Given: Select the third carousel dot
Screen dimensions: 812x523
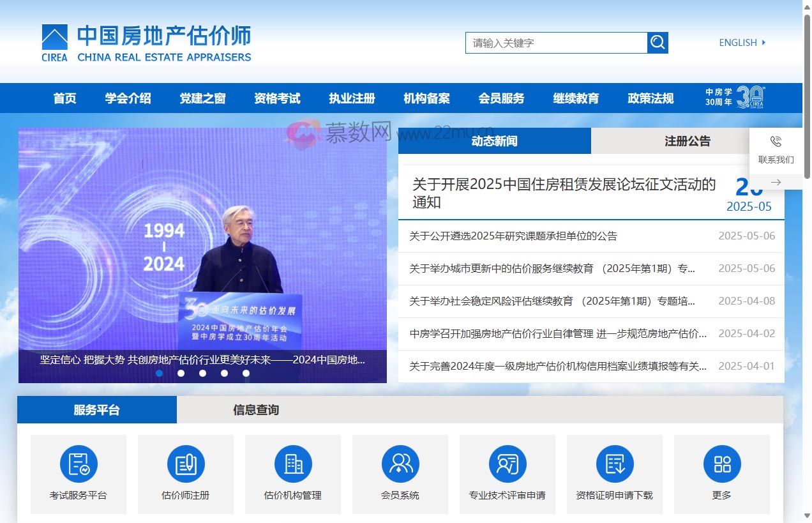Looking at the screenshot, I should 203,373.
